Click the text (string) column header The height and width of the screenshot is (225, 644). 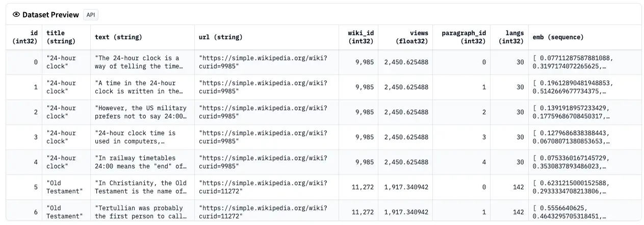118,37
